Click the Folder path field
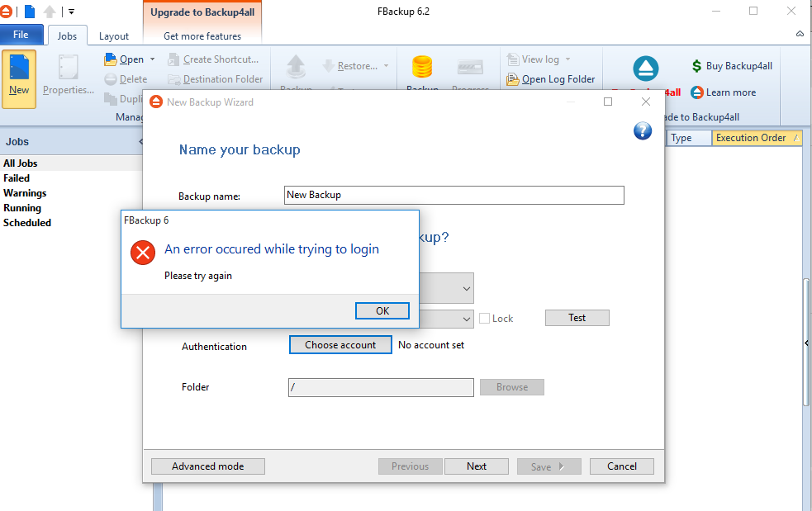This screenshot has height=511, width=812. (x=381, y=387)
